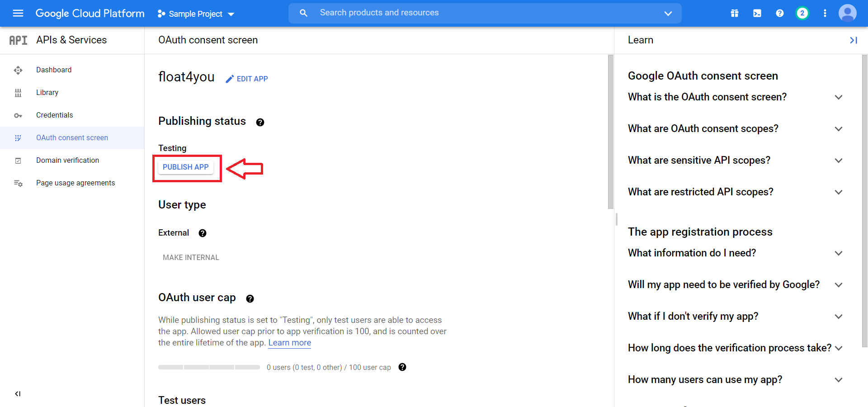Viewport: 868px width, 407px height.
Task: Expand the search bar dropdown chevron
Action: [x=668, y=14]
